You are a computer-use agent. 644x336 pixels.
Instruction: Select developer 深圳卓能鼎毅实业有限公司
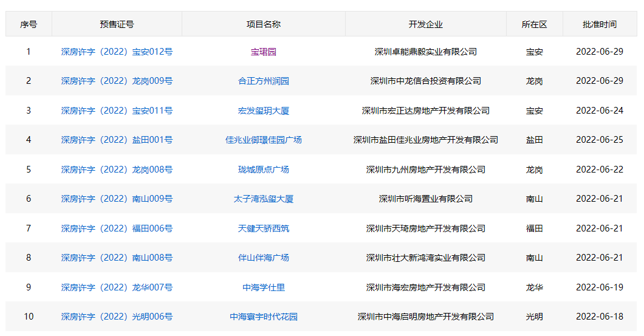(x=425, y=52)
